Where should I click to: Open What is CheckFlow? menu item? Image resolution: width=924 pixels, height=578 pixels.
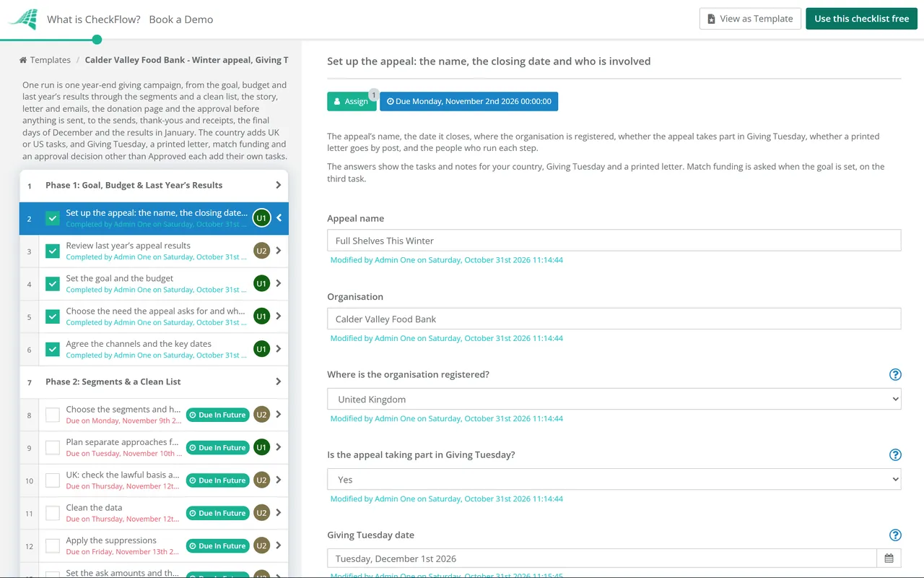(x=94, y=20)
